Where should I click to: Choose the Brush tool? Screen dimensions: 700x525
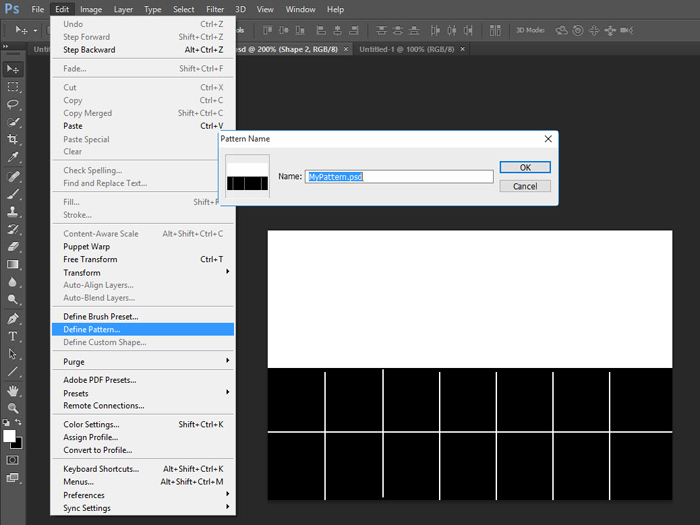point(13,193)
